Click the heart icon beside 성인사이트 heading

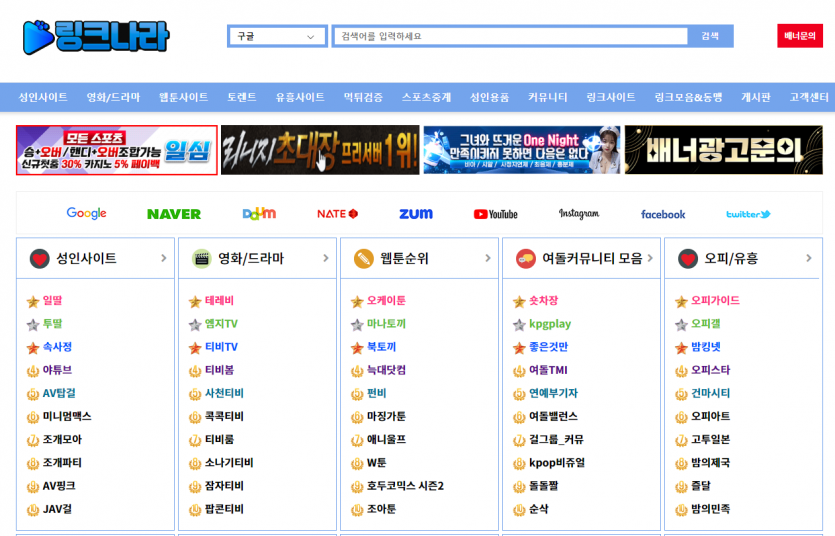click(39, 259)
